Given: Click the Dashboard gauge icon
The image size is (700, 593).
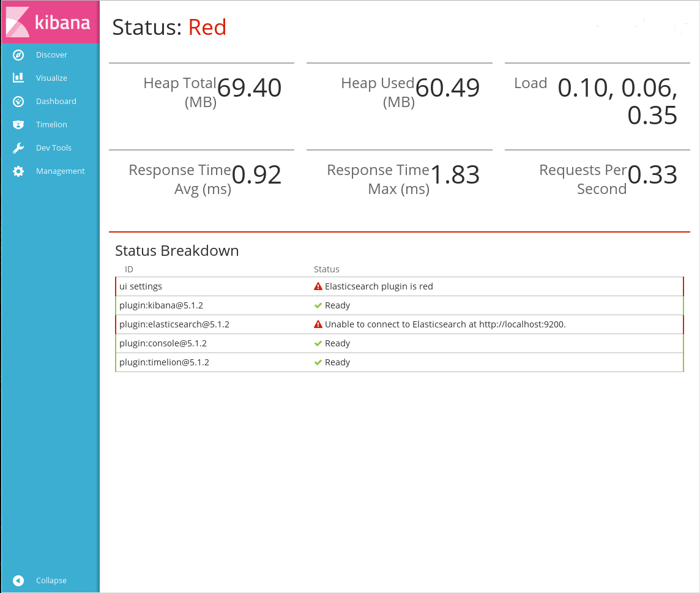Looking at the screenshot, I should tap(18, 102).
